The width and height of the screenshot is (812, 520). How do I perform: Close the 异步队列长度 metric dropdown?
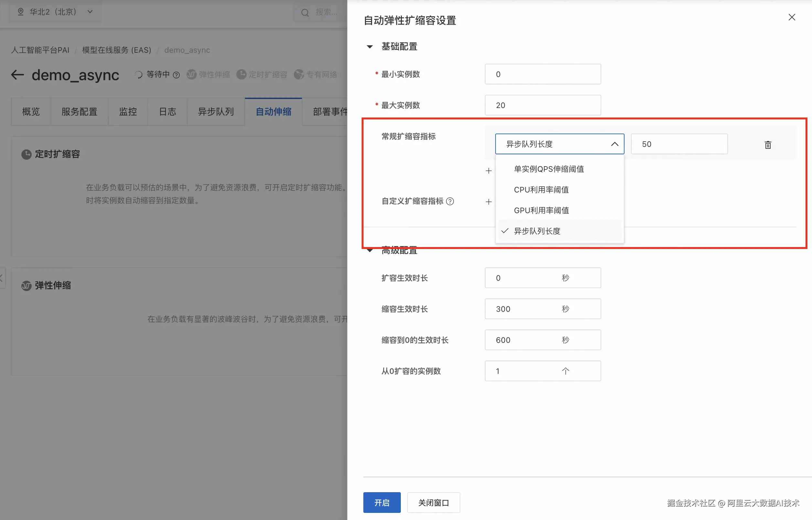click(614, 144)
